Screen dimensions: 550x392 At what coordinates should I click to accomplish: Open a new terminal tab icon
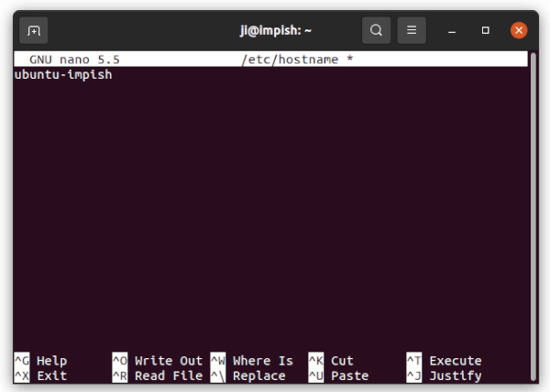pyautogui.click(x=34, y=30)
